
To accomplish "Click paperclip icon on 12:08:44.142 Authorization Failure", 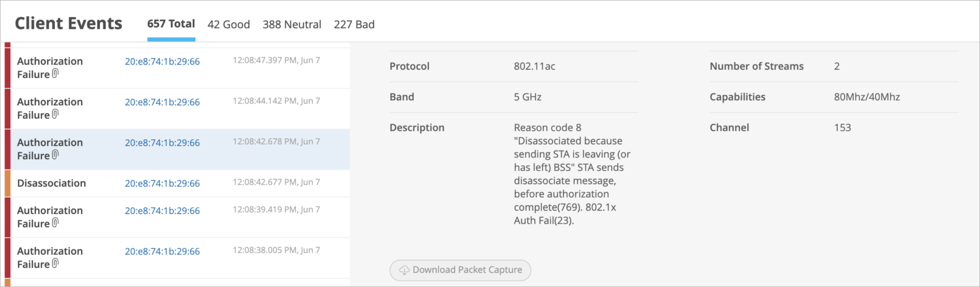I will click(55, 114).
